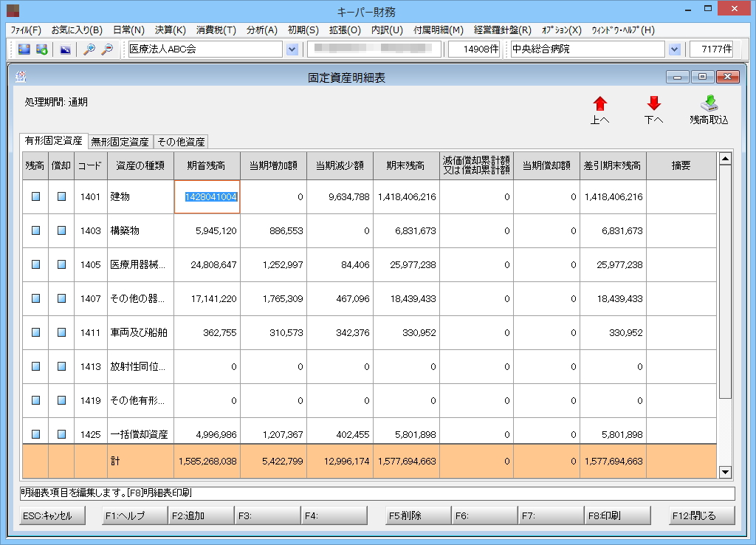Toggle the 償却 checkbox for code 1407

[x=62, y=298]
